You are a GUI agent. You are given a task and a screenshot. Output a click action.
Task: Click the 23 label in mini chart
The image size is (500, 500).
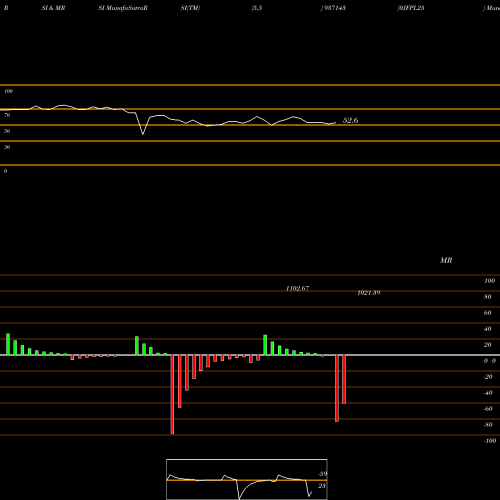[x=322, y=486]
